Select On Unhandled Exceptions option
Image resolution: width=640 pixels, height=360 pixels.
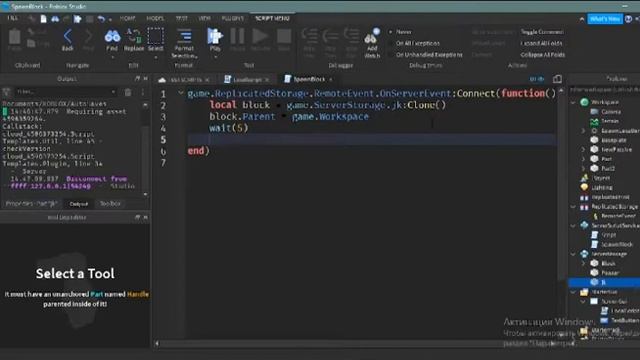(426, 55)
